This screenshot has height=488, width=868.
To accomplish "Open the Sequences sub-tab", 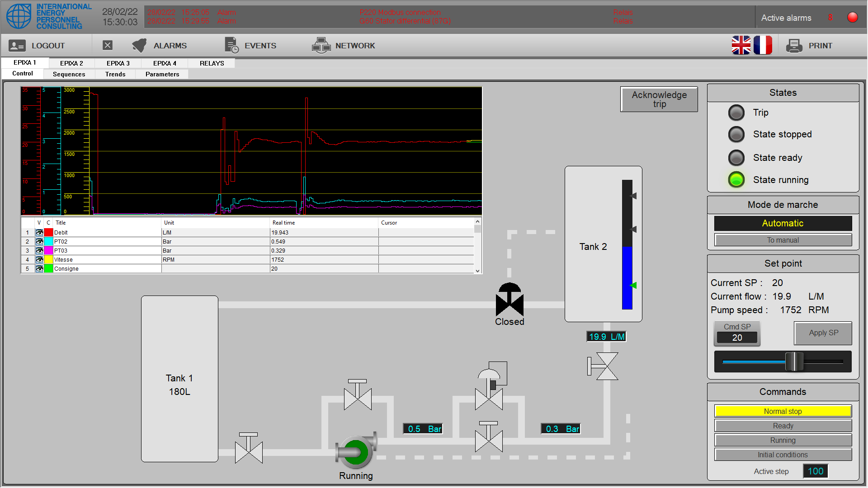I will click(x=69, y=74).
